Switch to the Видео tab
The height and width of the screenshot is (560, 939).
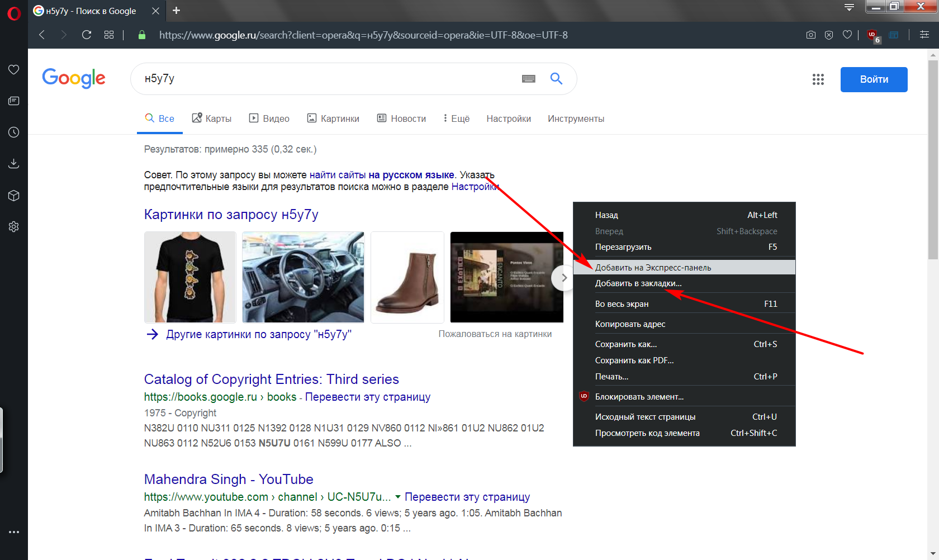pos(269,118)
